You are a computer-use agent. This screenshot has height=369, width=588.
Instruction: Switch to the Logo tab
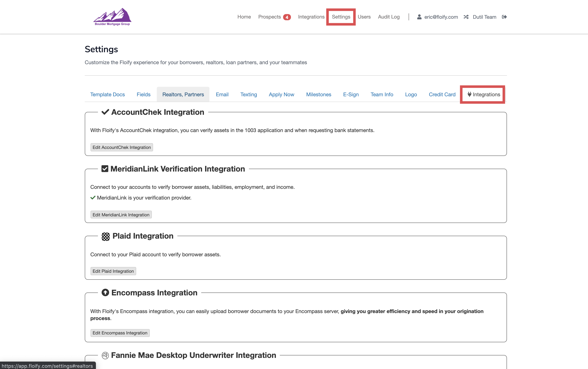[x=411, y=94]
